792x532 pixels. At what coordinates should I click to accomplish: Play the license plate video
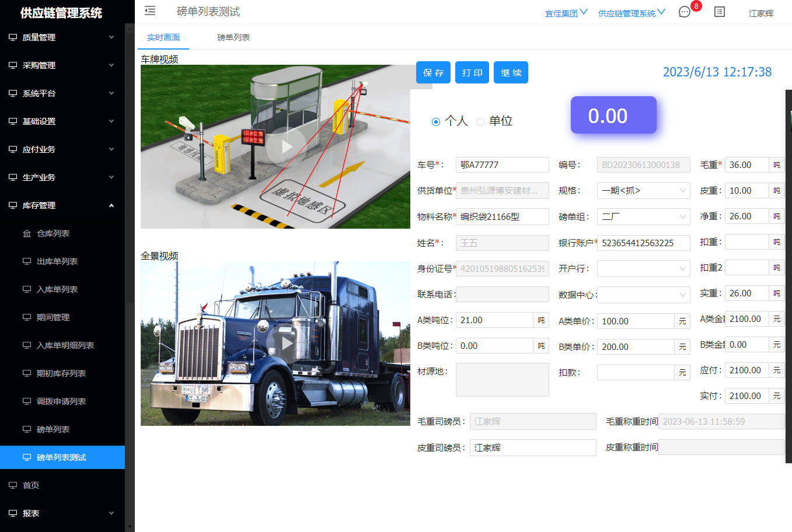[286, 146]
